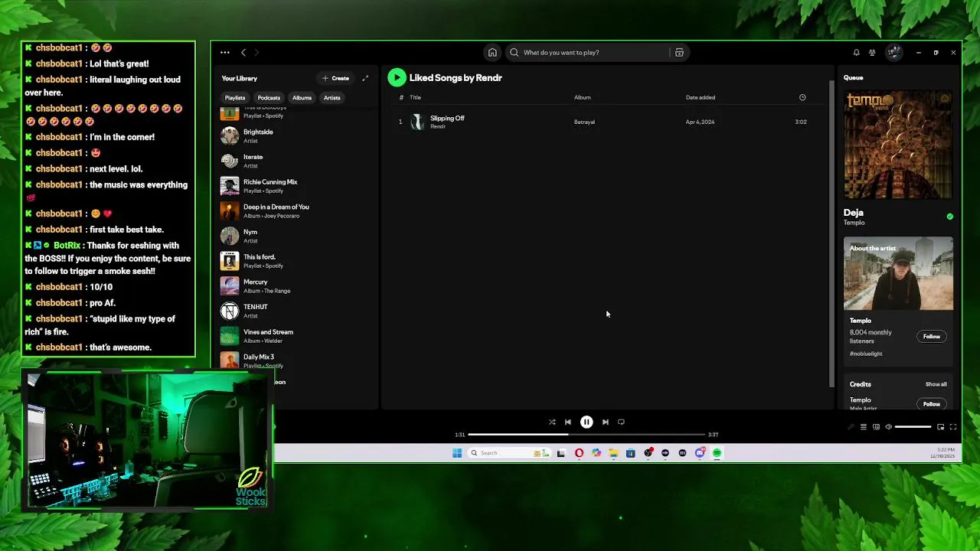Filter library by Albums

point(302,98)
